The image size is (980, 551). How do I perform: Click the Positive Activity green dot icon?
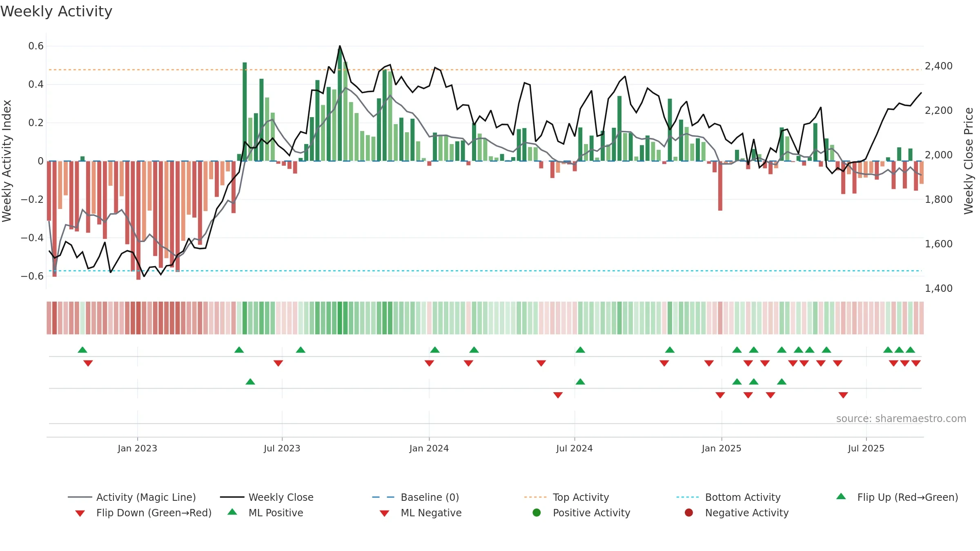click(x=537, y=512)
